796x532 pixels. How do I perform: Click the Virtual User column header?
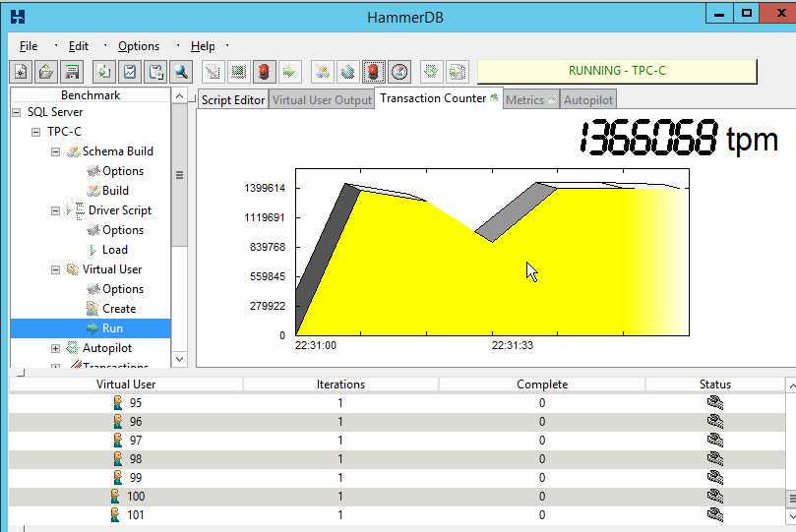[x=126, y=384]
